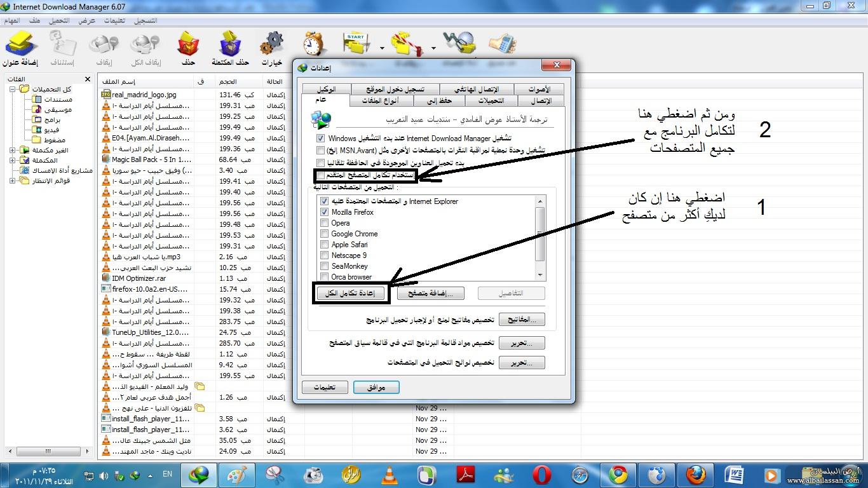Open Start Queue dropdown arrow
Image resolution: width=868 pixels, height=488 pixels.
[382, 48]
